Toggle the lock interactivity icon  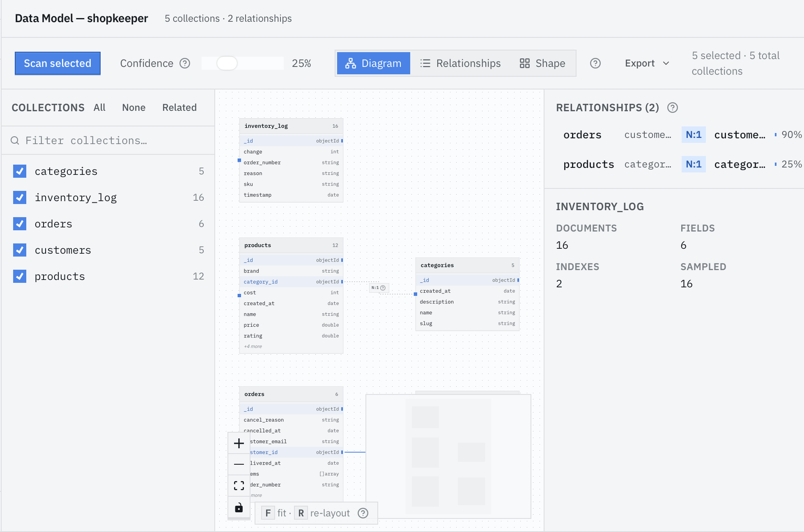tap(239, 508)
